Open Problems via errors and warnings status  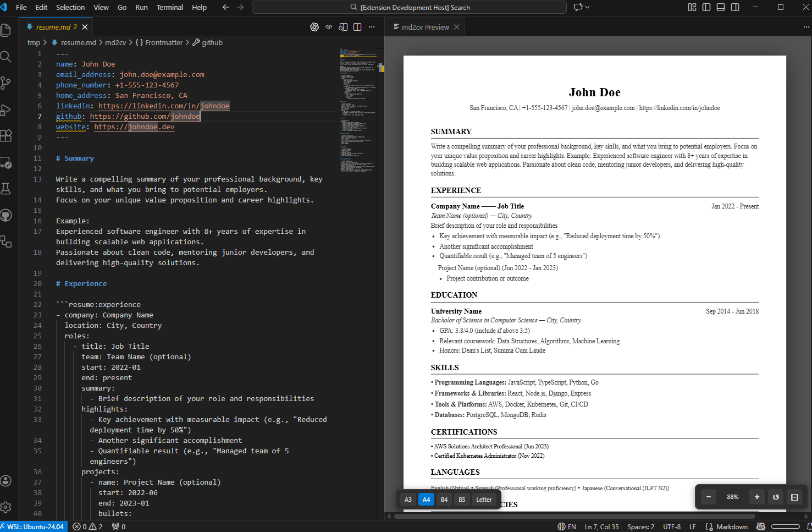pos(88,526)
